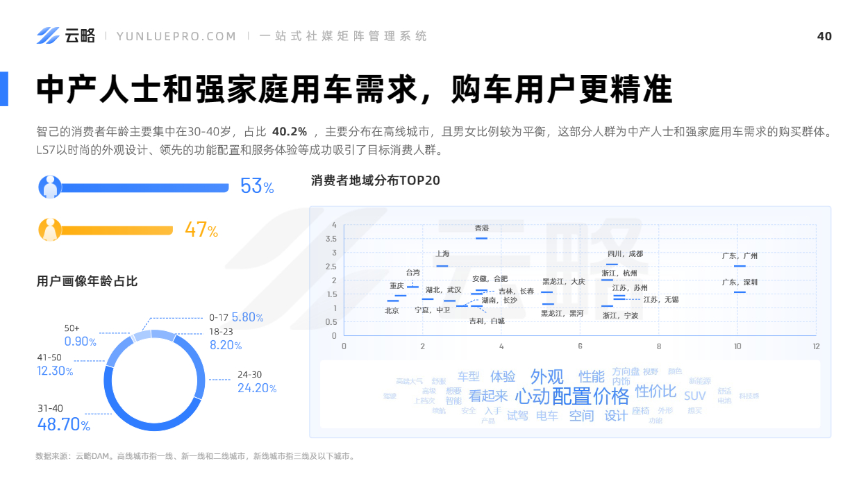Select the bold 40.2% figure in the description
The width and height of the screenshot is (868, 488).
[x=290, y=131]
